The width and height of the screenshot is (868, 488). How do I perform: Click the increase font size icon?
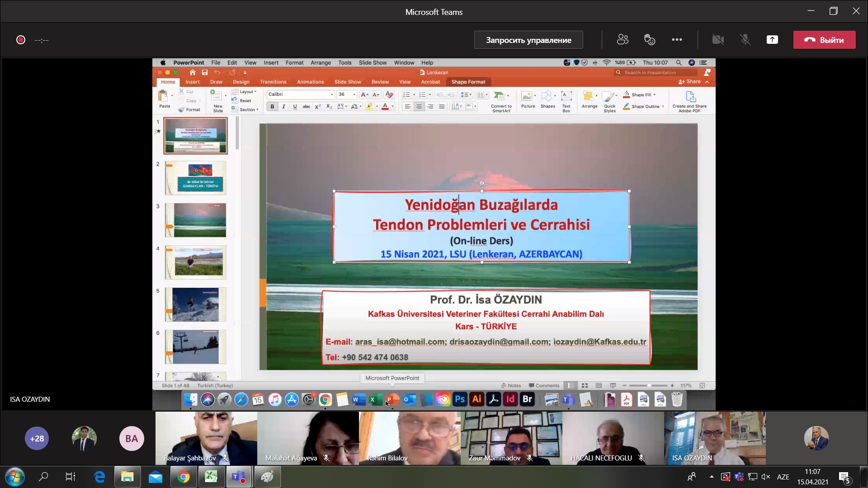(364, 94)
